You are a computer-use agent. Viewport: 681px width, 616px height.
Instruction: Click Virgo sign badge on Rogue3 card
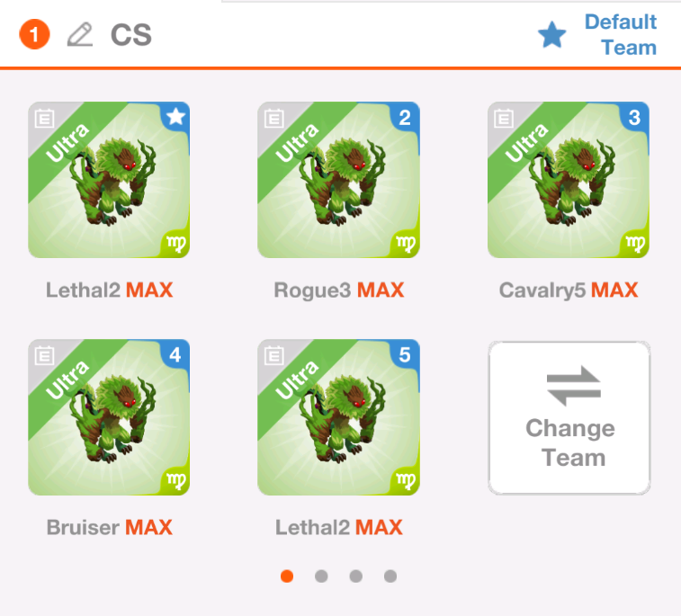point(406,243)
